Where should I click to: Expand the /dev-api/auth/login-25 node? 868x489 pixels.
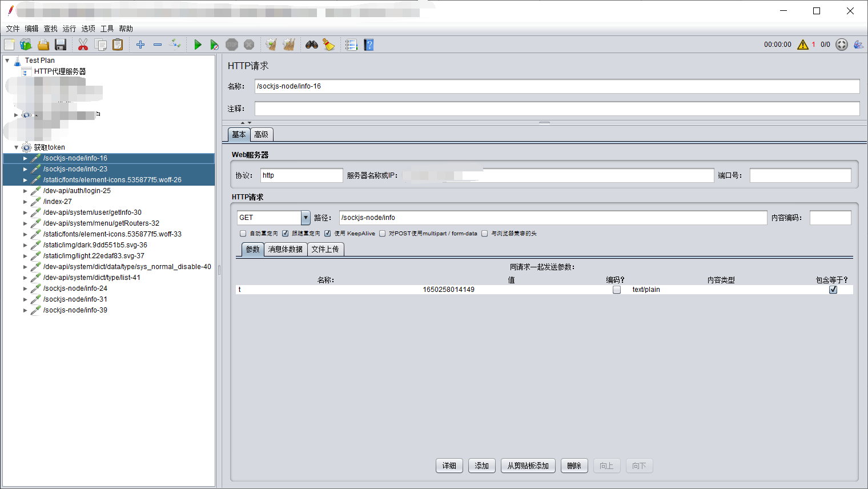click(x=25, y=191)
